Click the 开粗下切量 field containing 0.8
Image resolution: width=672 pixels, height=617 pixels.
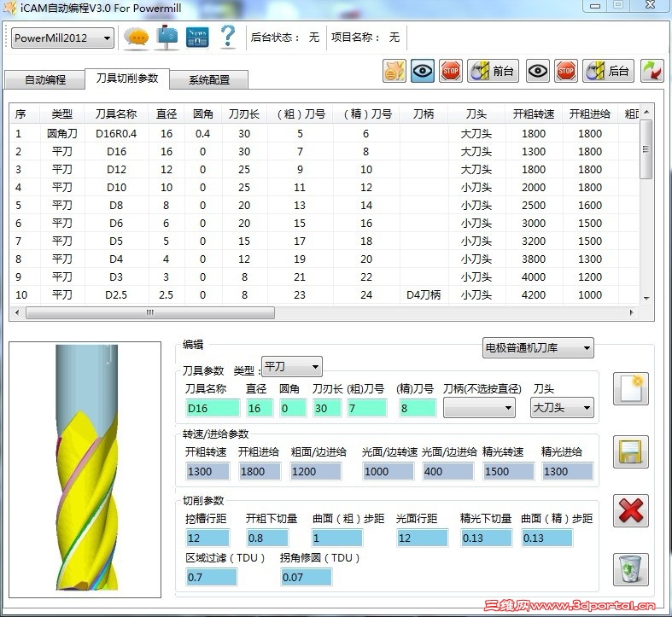(267, 538)
